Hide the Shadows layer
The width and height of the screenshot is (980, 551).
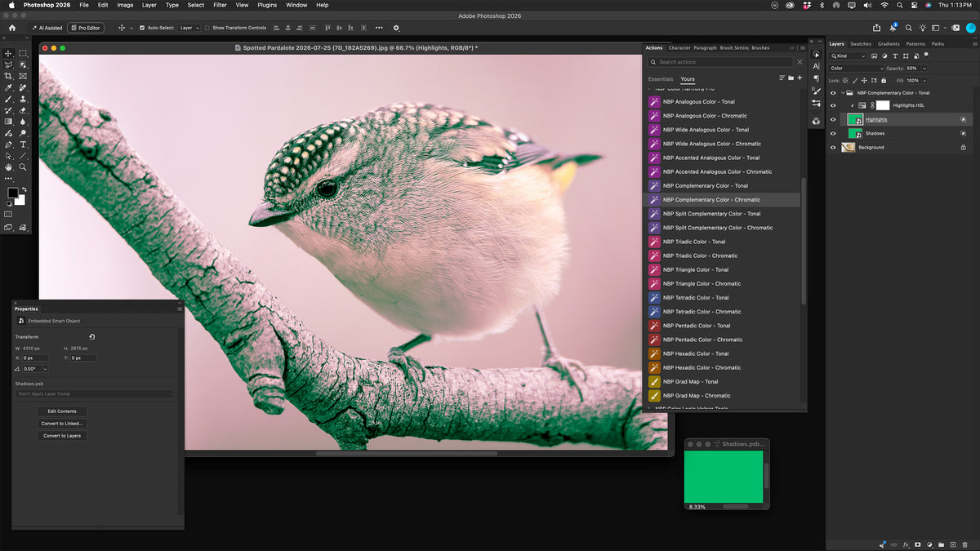tap(833, 133)
